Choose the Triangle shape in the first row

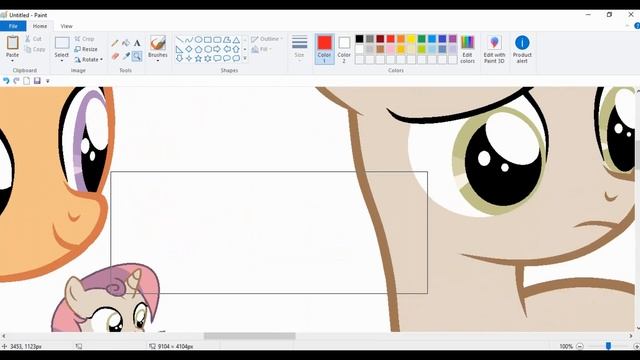tap(236, 40)
